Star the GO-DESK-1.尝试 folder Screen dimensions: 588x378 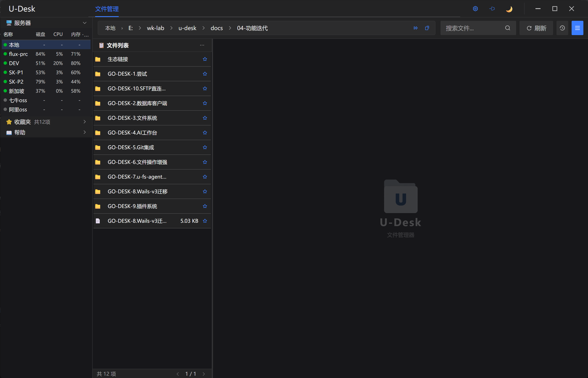pyautogui.click(x=205, y=74)
